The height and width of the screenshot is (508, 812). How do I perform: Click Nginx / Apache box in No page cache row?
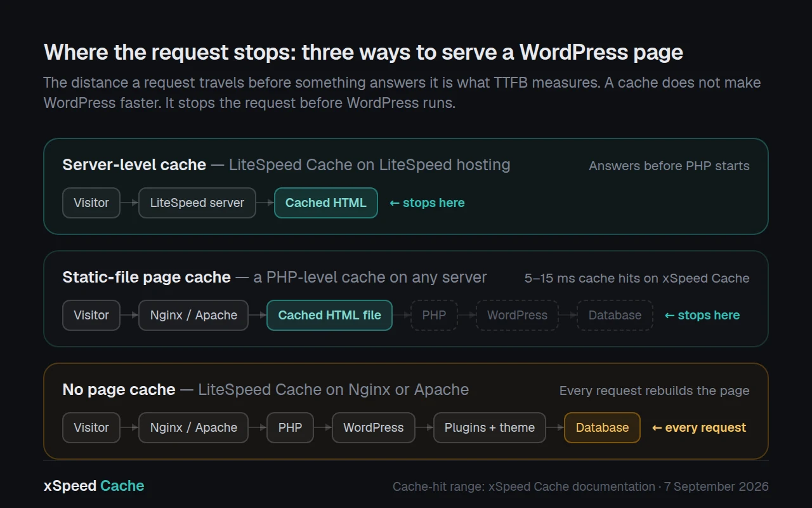[193, 427]
